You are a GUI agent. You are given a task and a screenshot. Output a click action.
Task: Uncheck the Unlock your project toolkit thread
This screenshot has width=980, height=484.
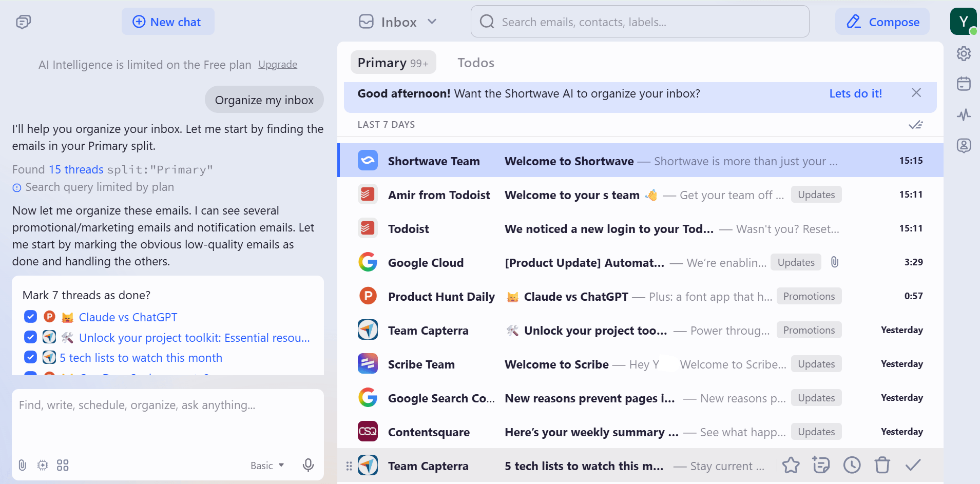pos(30,337)
